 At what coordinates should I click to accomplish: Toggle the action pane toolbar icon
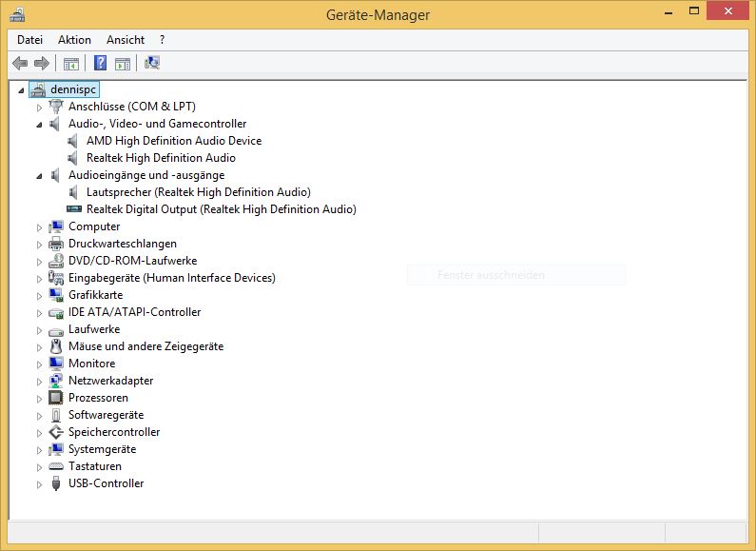click(123, 63)
